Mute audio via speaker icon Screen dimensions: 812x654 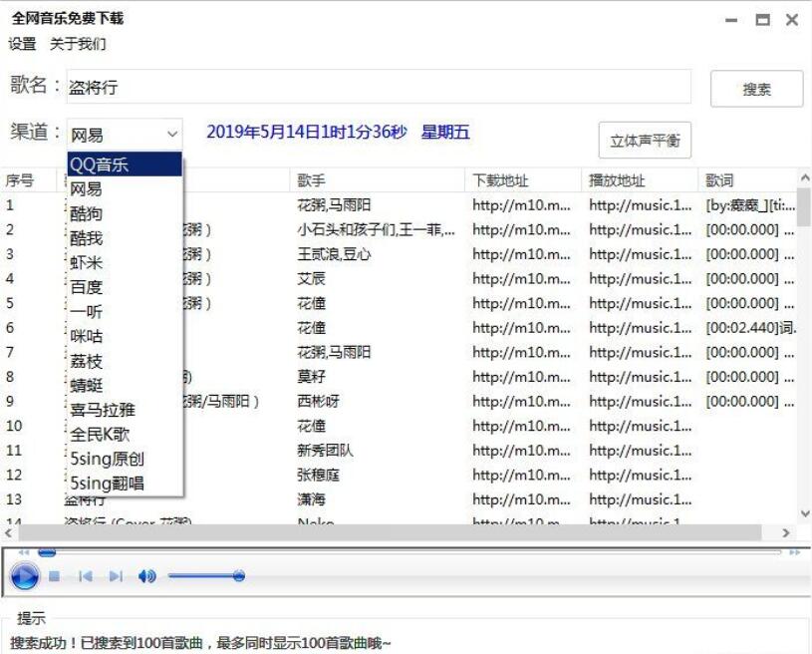pos(147,576)
